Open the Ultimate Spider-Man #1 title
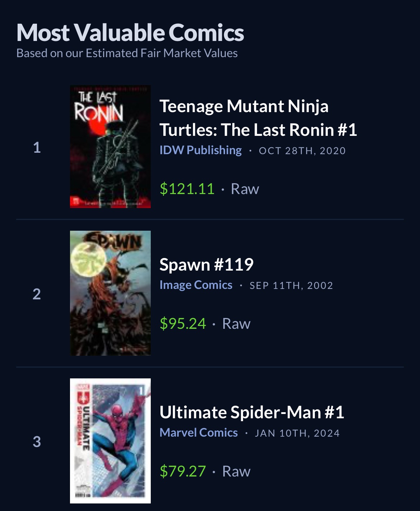 [x=252, y=412]
